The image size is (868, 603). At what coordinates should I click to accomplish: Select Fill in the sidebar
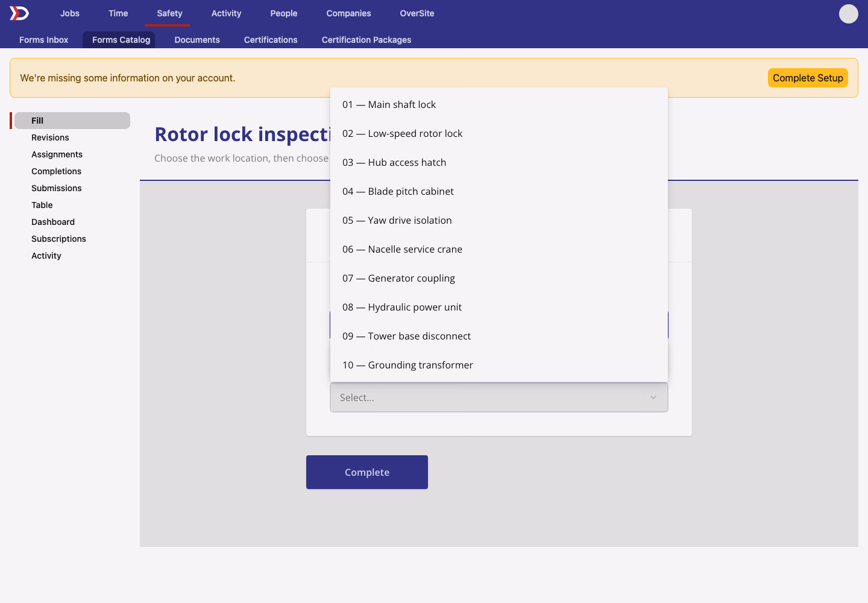(72, 121)
